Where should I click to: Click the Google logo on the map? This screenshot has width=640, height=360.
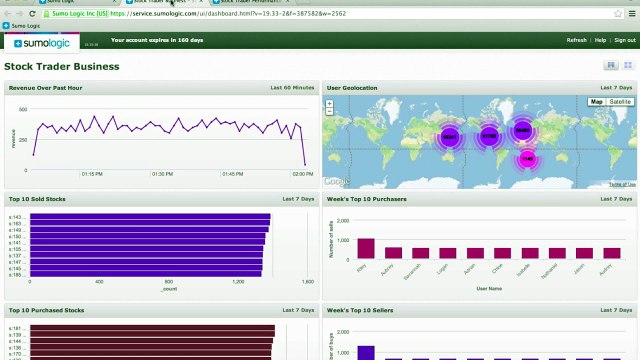click(x=336, y=182)
